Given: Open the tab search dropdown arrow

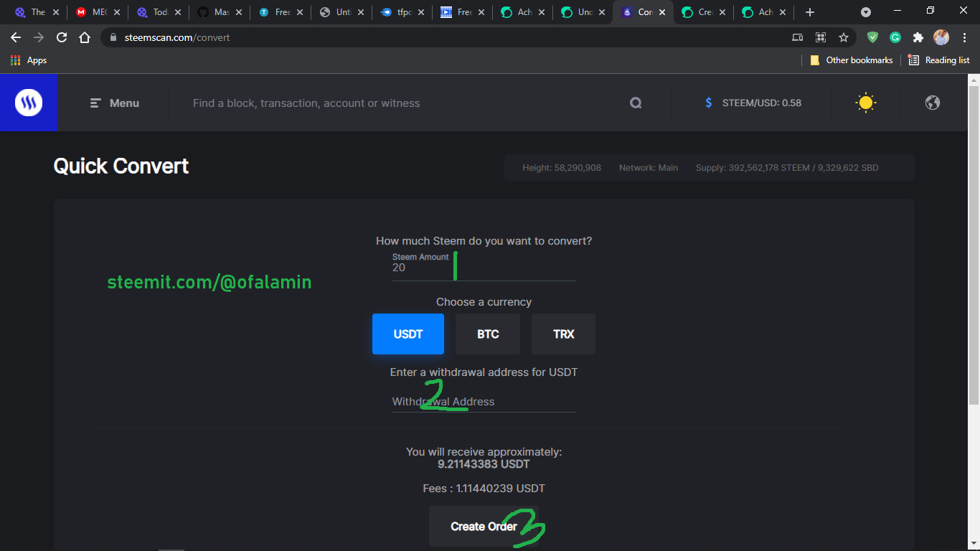Looking at the screenshot, I should [x=866, y=12].
